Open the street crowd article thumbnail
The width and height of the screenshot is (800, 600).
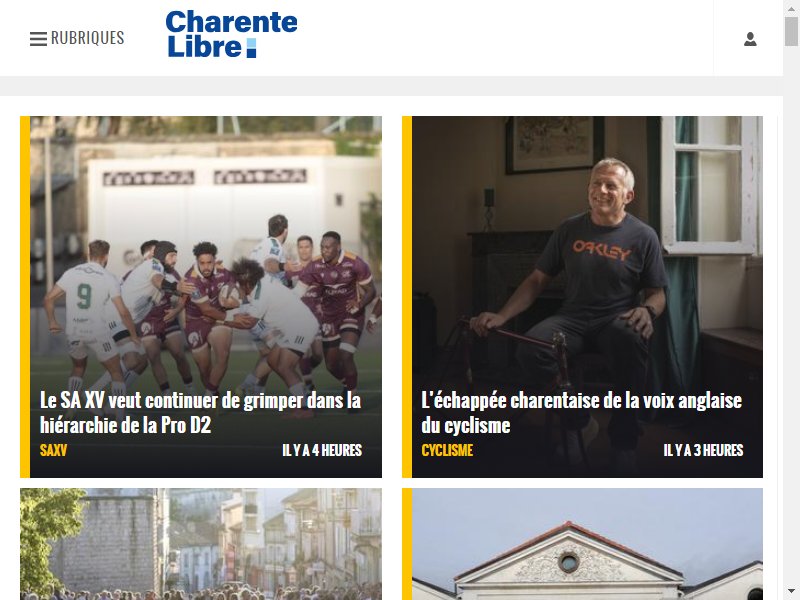201,544
